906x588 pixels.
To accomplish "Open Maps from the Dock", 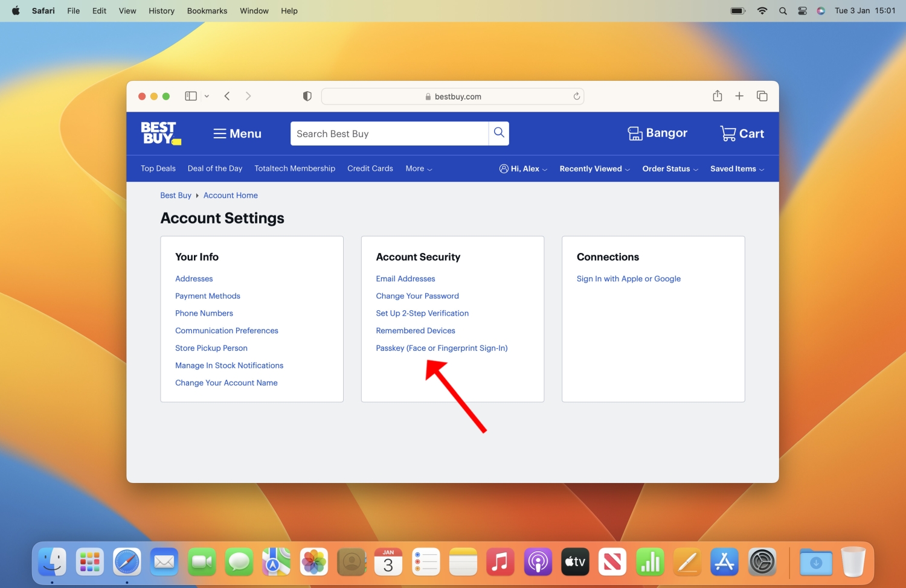I will tap(277, 562).
